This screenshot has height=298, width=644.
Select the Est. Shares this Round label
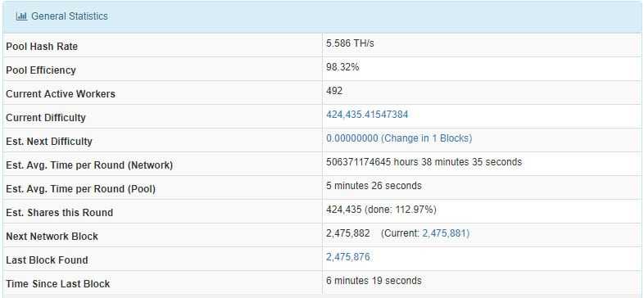[59, 213]
